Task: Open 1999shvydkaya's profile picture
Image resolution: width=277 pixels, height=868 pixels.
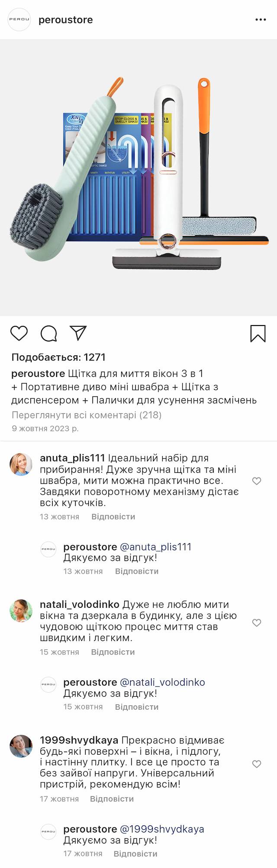Action: pos(21,747)
